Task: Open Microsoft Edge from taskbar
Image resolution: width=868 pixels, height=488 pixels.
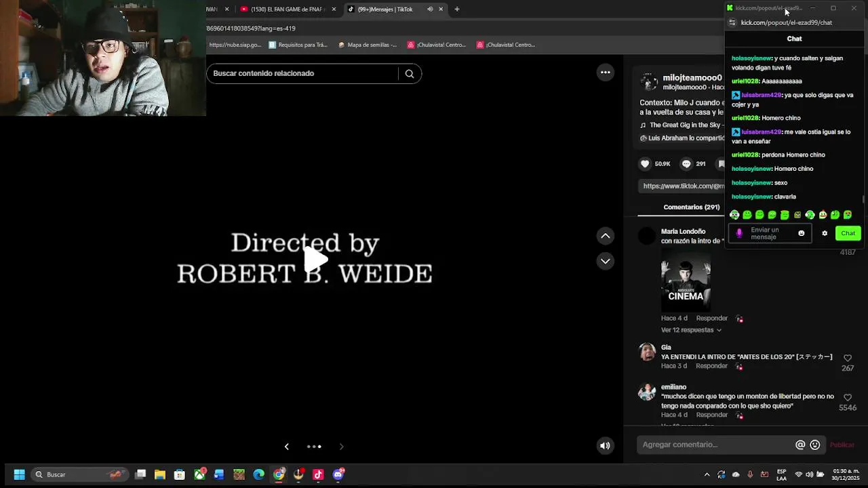Action: pyautogui.click(x=259, y=474)
